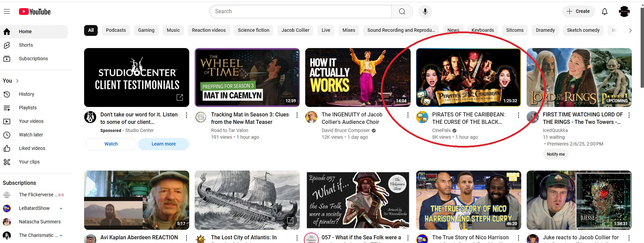The width and height of the screenshot is (644, 243).
Task: Open the Create button menu
Action: point(578,12)
